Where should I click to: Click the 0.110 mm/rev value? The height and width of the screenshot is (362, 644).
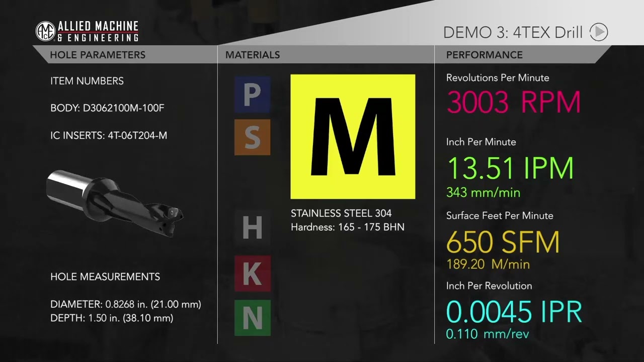[x=488, y=334]
